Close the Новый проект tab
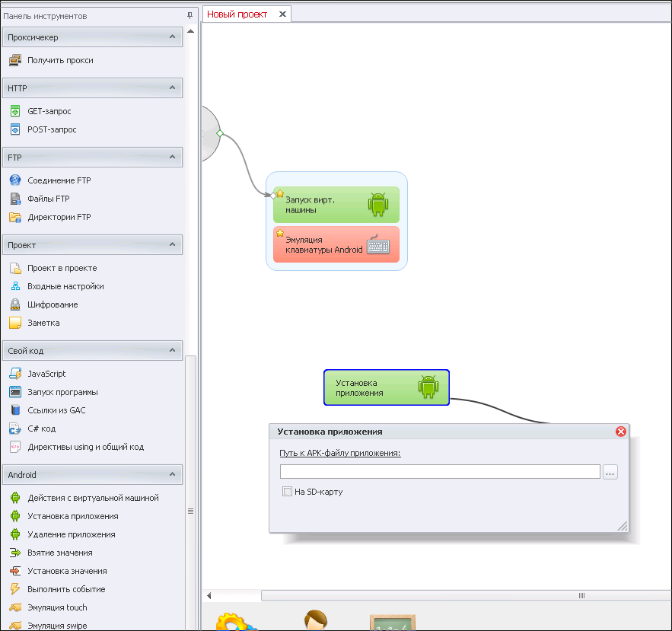Image resolution: width=672 pixels, height=631 pixels. click(282, 14)
